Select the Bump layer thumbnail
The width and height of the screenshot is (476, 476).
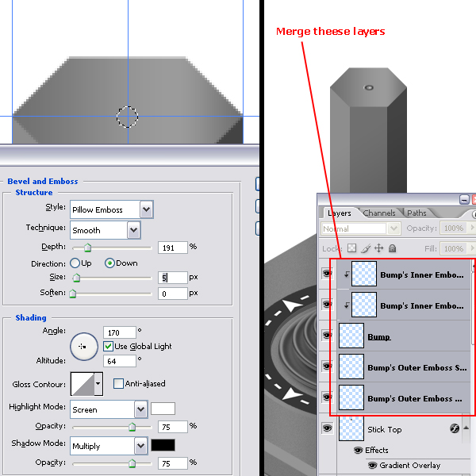pyautogui.click(x=351, y=336)
